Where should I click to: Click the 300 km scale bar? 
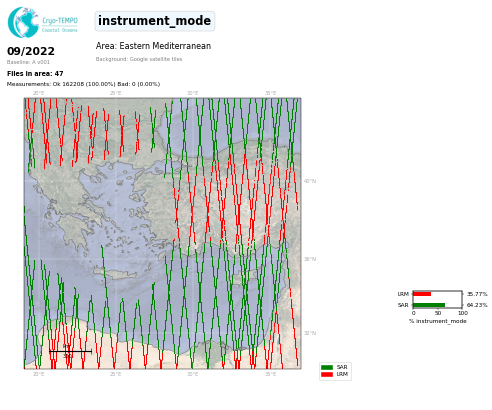pos(70,351)
